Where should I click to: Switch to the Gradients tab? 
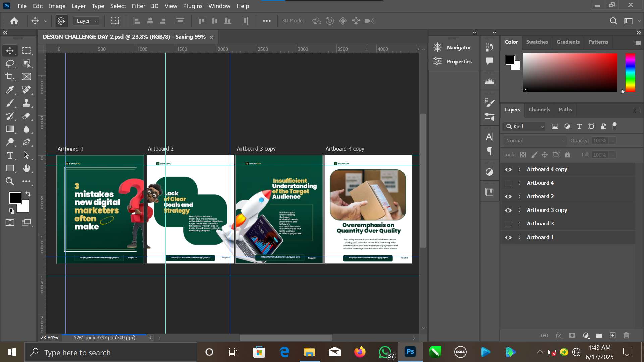pyautogui.click(x=568, y=42)
